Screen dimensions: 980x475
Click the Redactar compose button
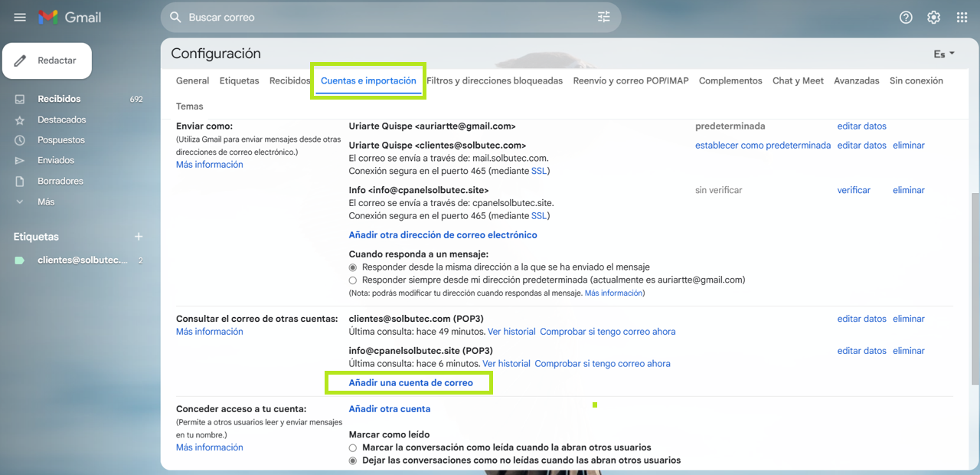click(x=47, y=61)
